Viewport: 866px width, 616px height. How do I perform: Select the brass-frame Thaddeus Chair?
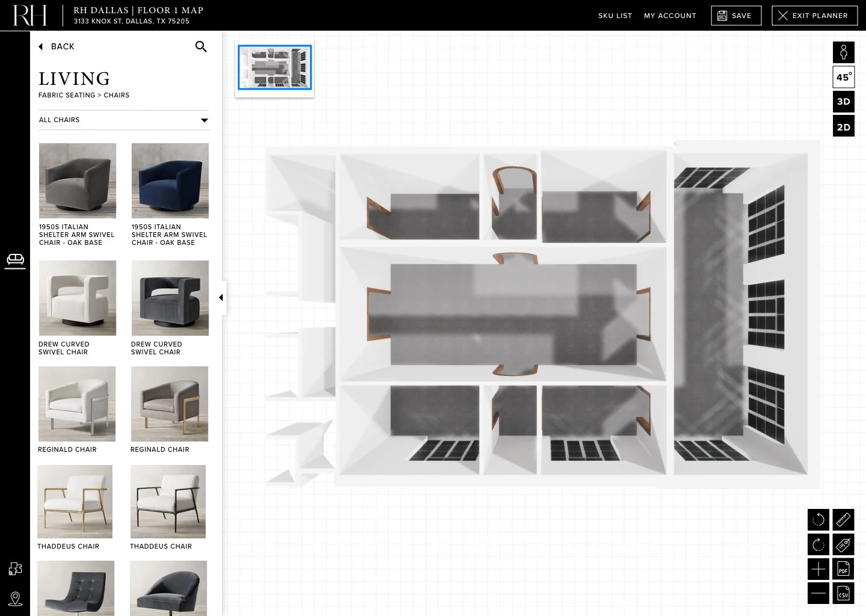pos(75,502)
